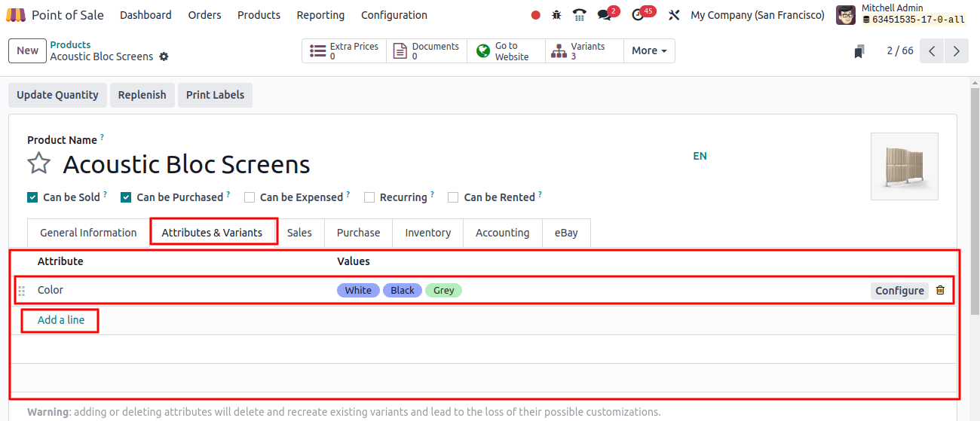This screenshot has height=421, width=980.
Task: Switch to Purchase tab
Action: click(x=358, y=233)
